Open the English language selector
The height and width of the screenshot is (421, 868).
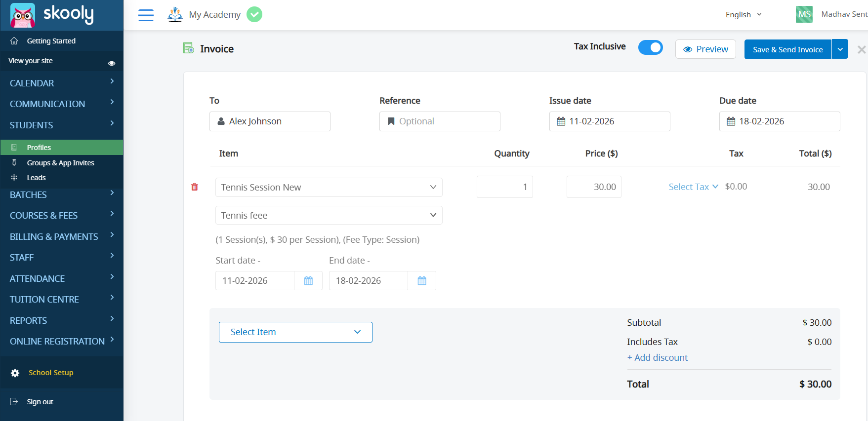(744, 15)
